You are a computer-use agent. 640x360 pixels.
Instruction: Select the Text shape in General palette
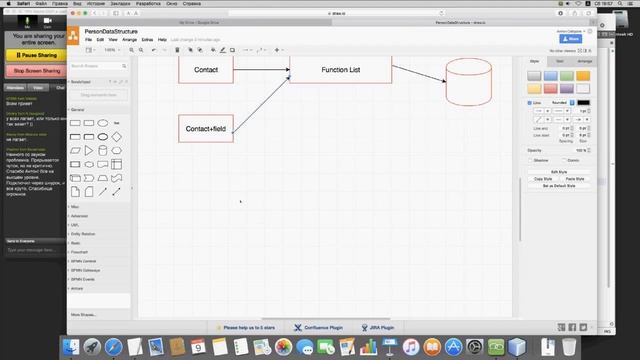pyautogui.click(x=117, y=123)
